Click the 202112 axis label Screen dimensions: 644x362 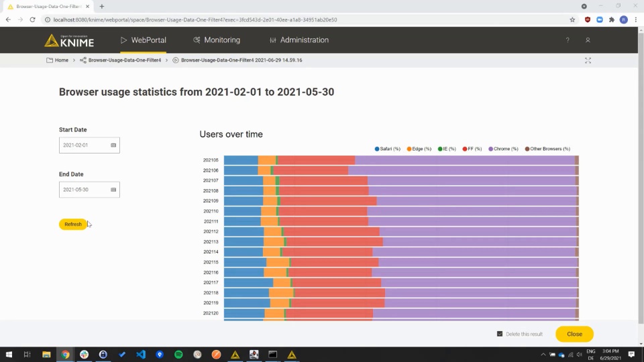[x=211, y=231]
